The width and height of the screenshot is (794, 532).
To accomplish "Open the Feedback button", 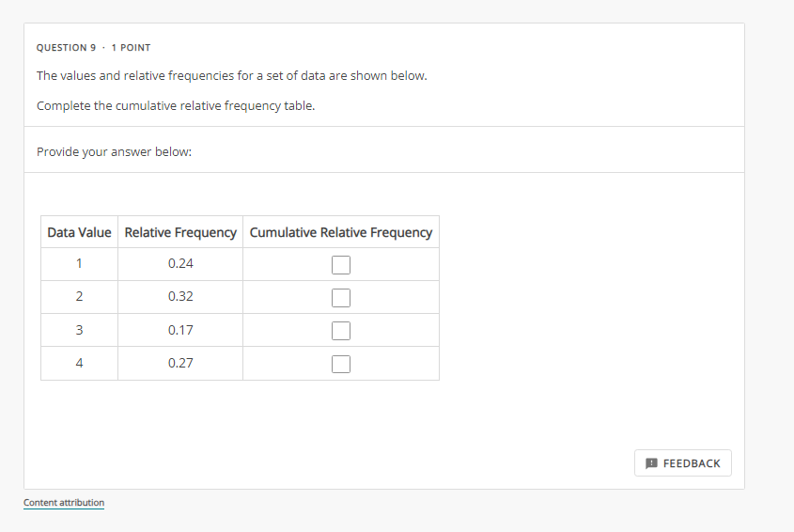I will click(683, 463).
